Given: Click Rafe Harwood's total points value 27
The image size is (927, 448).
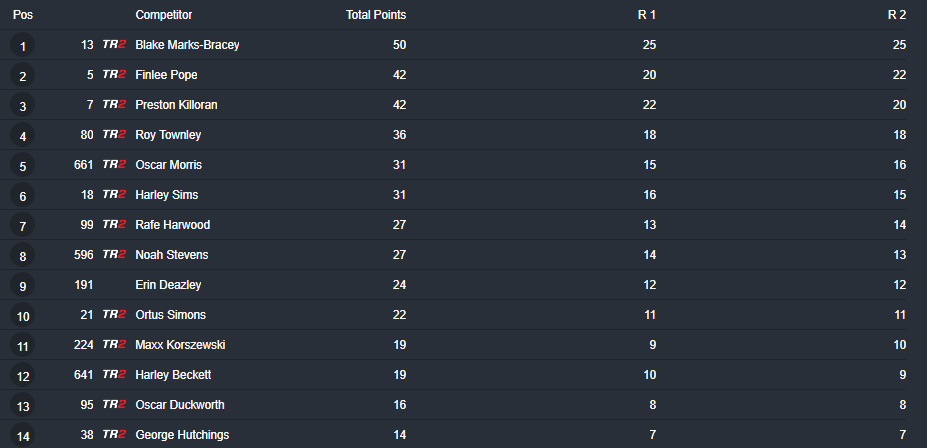Looking at the screenshot, I should click(399, 225).
